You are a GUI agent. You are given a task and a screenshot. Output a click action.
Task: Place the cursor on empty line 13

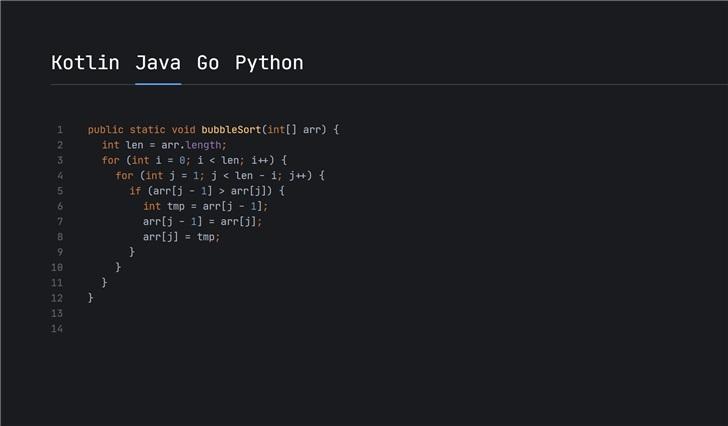pos(200,313)
